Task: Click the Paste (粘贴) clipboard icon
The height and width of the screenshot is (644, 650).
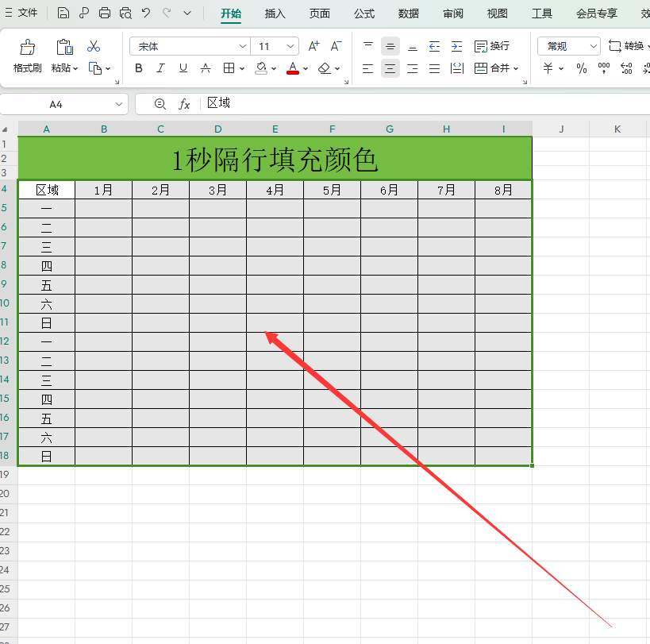Action: 64,48
